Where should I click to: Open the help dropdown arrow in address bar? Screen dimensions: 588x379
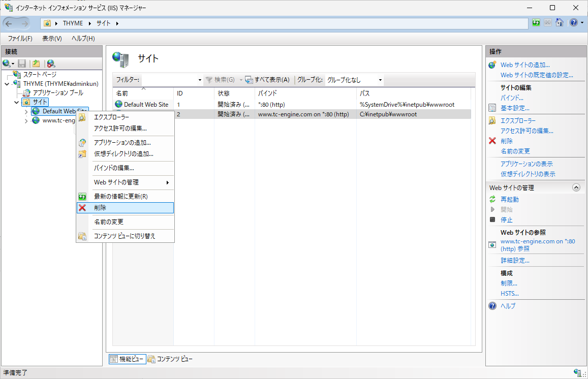pos(582,22)
